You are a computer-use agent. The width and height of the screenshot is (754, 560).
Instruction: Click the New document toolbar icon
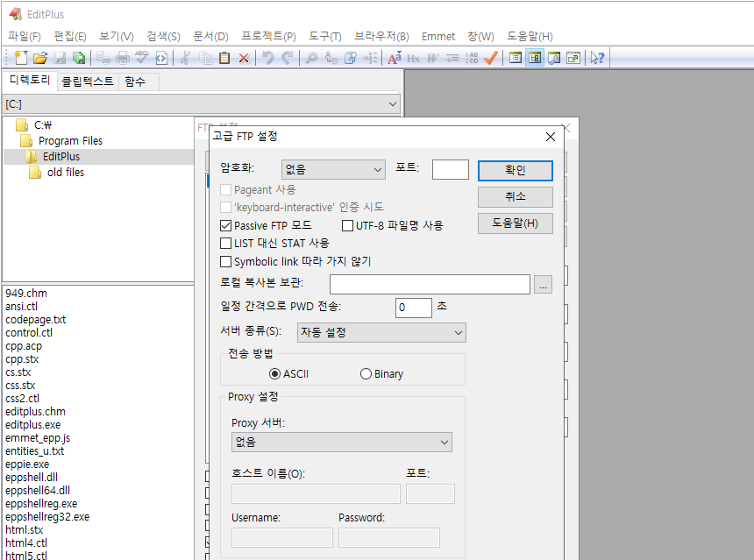pos(21,58)
